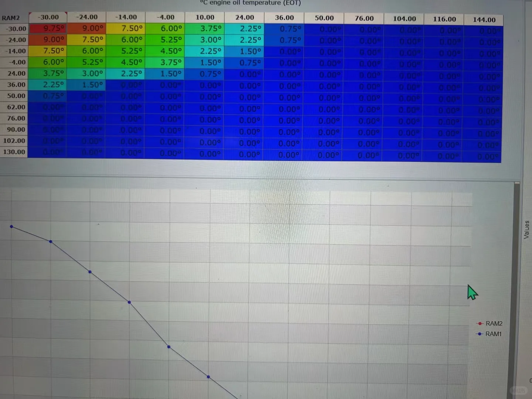532x399 pixels.
Task: Select the 90.00 row header
Action: tap(14, 129)
